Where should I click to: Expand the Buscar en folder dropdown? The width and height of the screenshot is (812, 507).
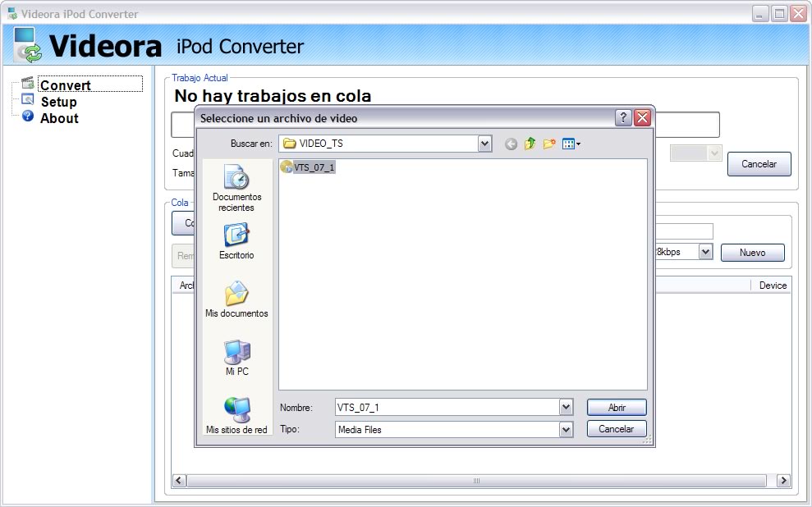(484, 144)
